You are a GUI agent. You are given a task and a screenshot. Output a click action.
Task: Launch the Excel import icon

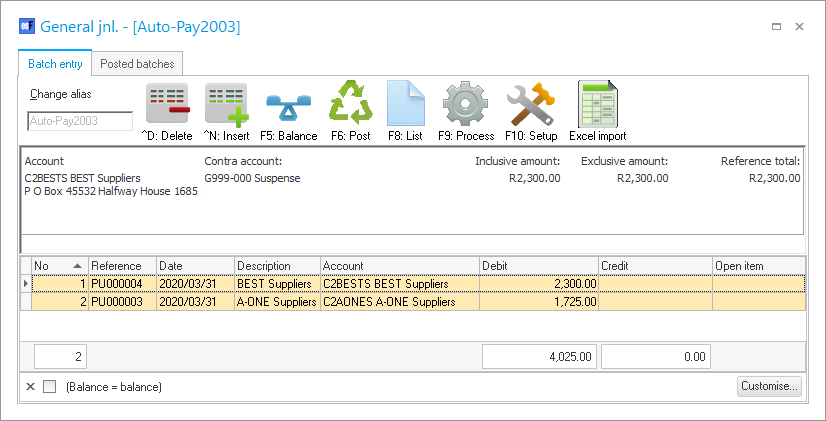(597, 104)
